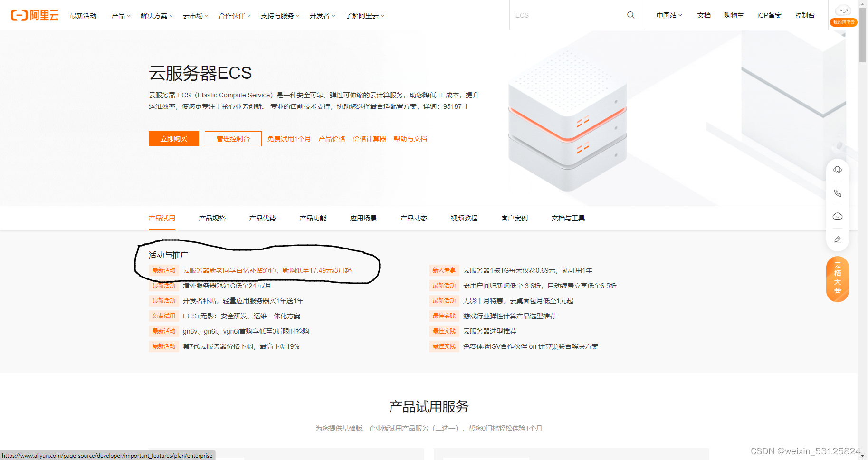Image resolution: width=868 pixels, height=460 pixels.
Task: Click the Aliyun logo in the header
Action: tap(35, 15)
